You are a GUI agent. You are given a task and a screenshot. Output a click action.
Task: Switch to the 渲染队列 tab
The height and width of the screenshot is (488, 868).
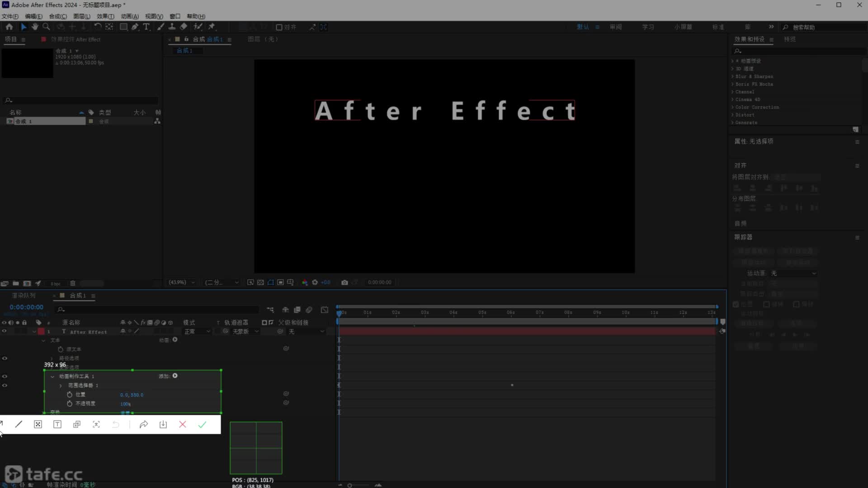pos(24,296)
